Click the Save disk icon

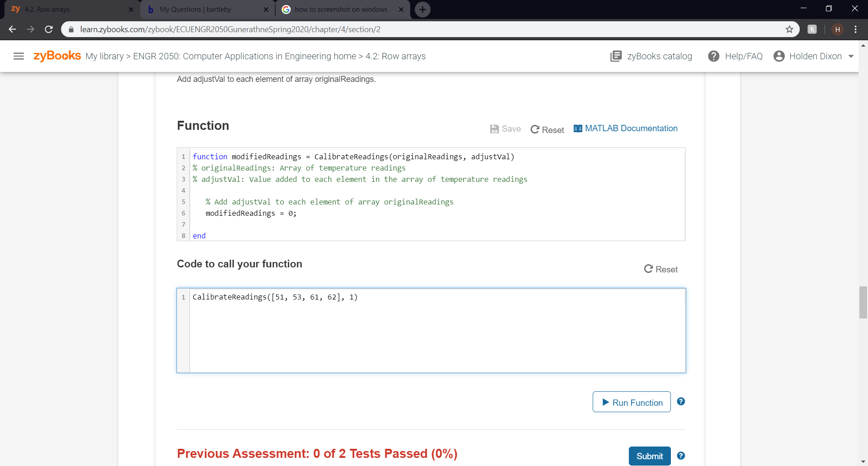pyautogui.click(x=495, y=129)
